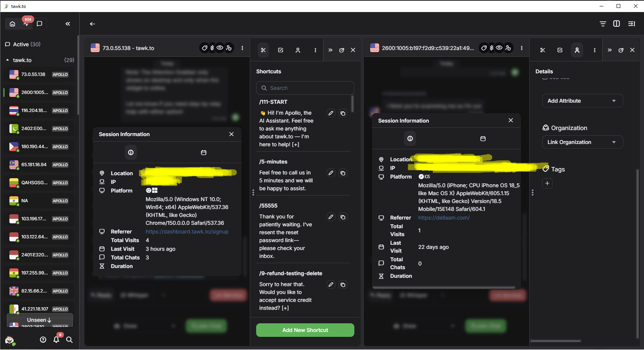Open the 116.204.18 chat in sidebar list
644x350 pixels.
coord(39,111)
